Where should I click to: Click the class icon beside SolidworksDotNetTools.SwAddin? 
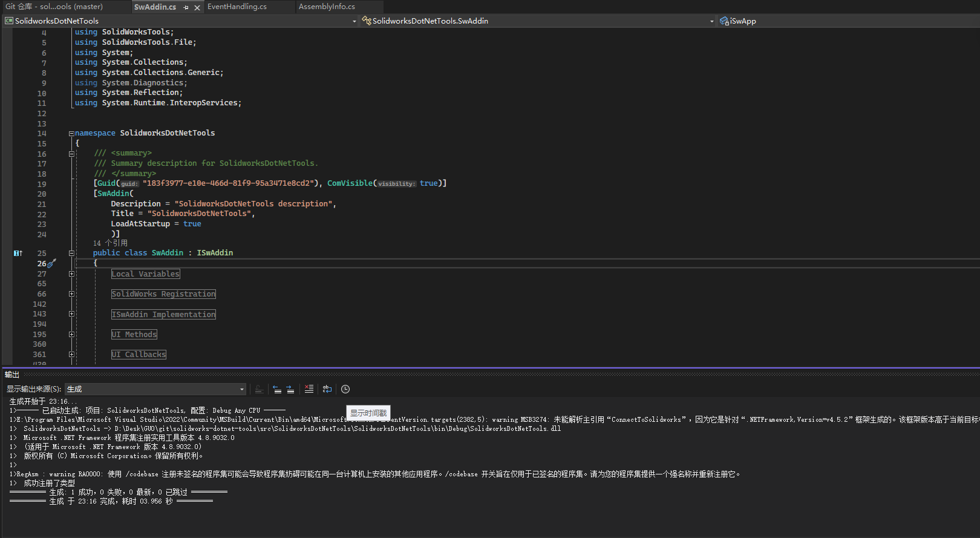tap(367, 21)
